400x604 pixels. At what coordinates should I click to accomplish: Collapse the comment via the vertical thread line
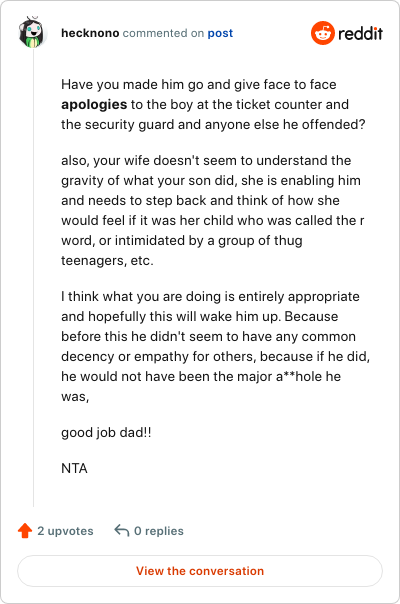(34, 277)
